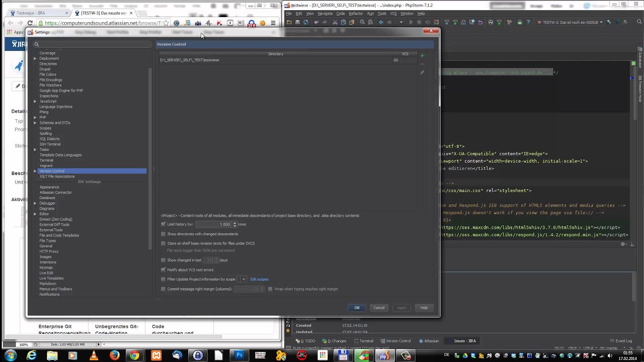Expand PHP node in settings tree
This screenshot has width=644, height=362.
(35, 117)
